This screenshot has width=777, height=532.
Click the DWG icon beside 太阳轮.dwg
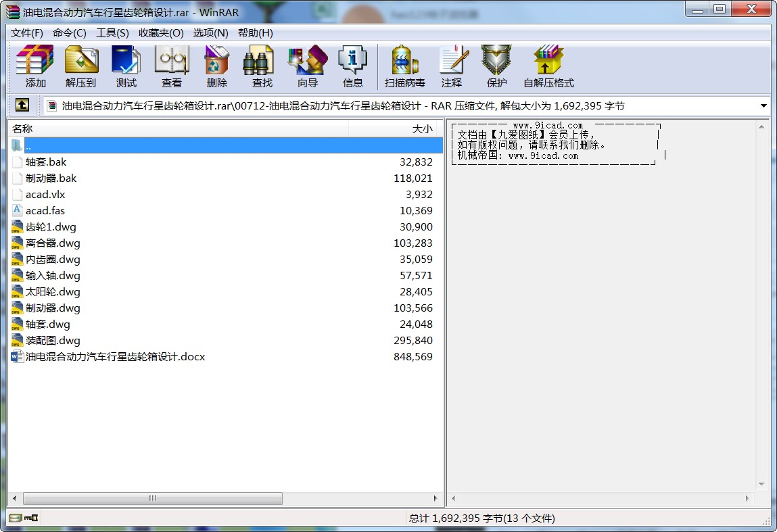[x=18, y=292]
